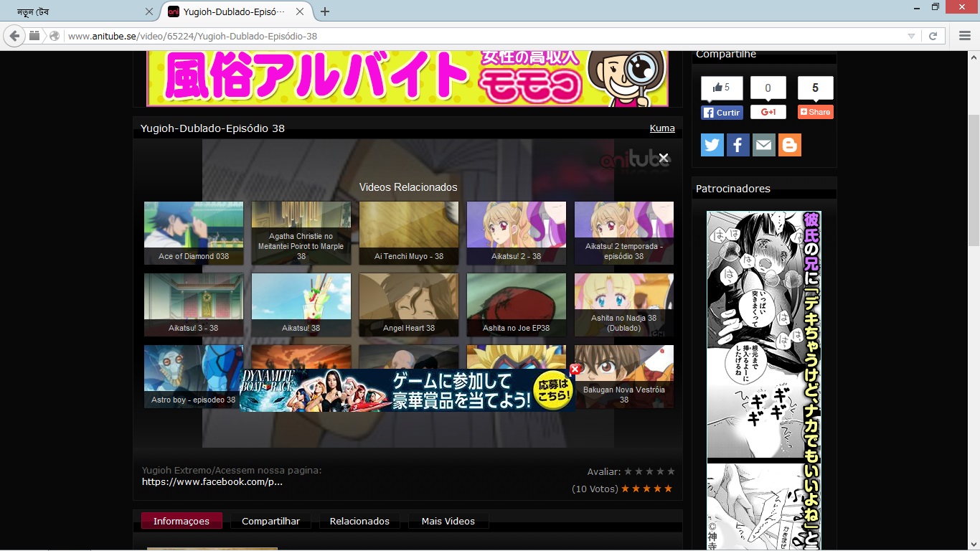The height and width of the screenshot is (551, 980).
Task: Share the video on Blogger
Action: point(790,145)
